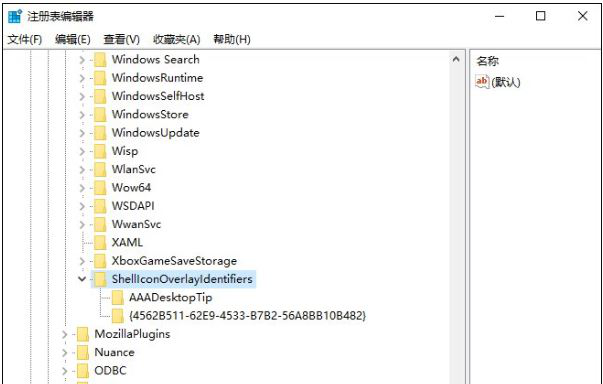
Task: Click the MozillaPlugins folder icon
Action: click(x=83, y=334)
